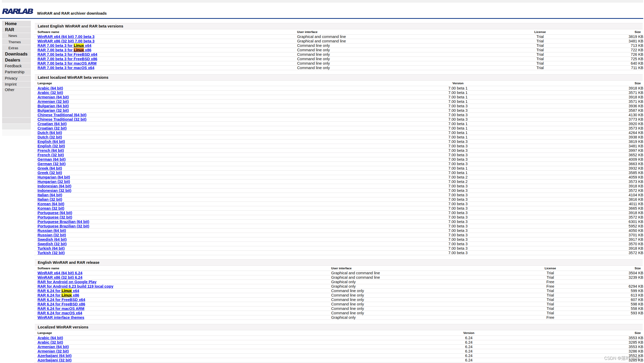
Task: Open Portuguese (64 bit) link
Action: coord(55,213)
